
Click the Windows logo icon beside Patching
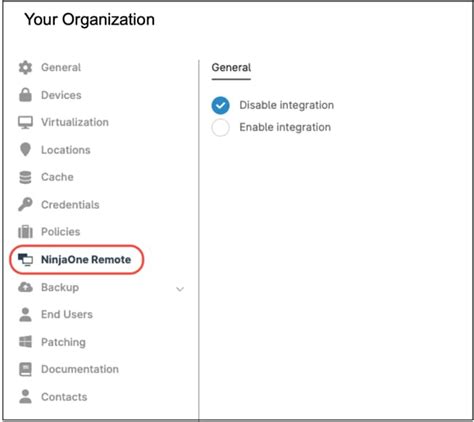point(25,342)
